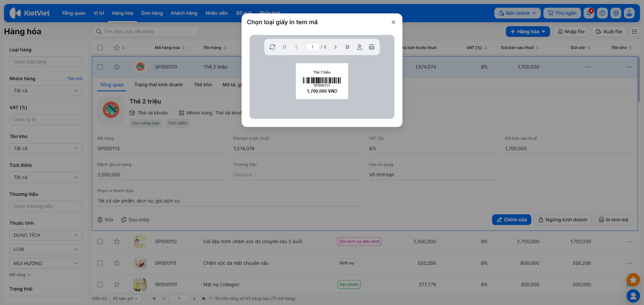The width and height of the screenshot is (644, 305).
Task: Click the In tem mã button
Action: tap(613, 220)
